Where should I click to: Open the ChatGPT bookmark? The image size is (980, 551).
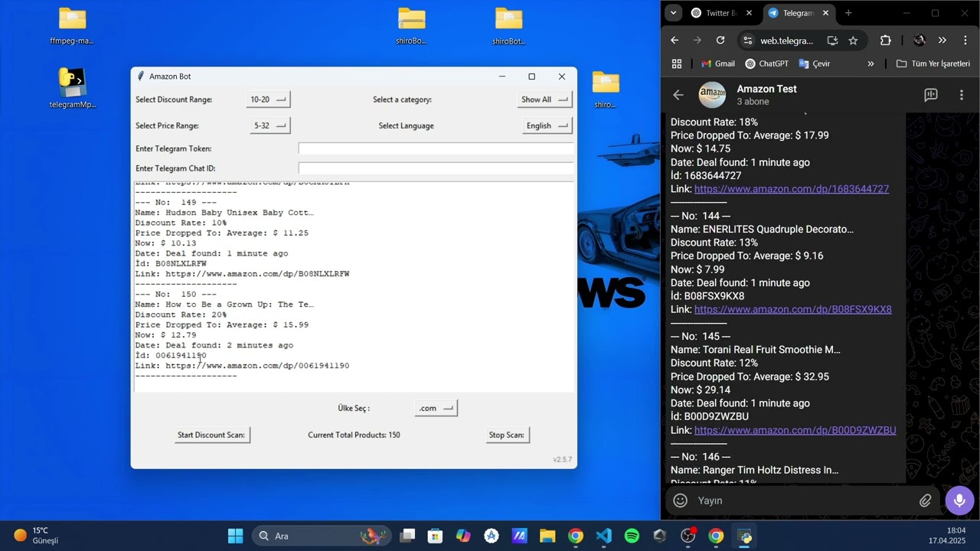[766, 64]
